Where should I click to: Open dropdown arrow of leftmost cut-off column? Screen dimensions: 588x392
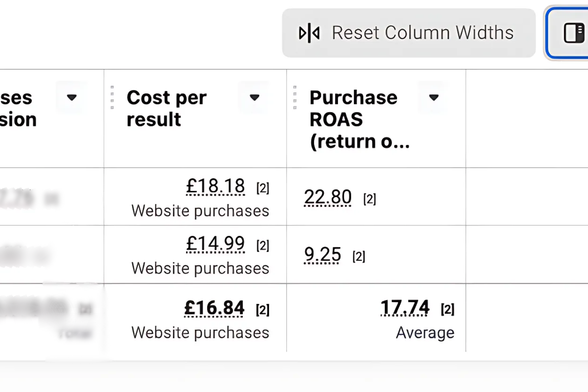[72, 97]
